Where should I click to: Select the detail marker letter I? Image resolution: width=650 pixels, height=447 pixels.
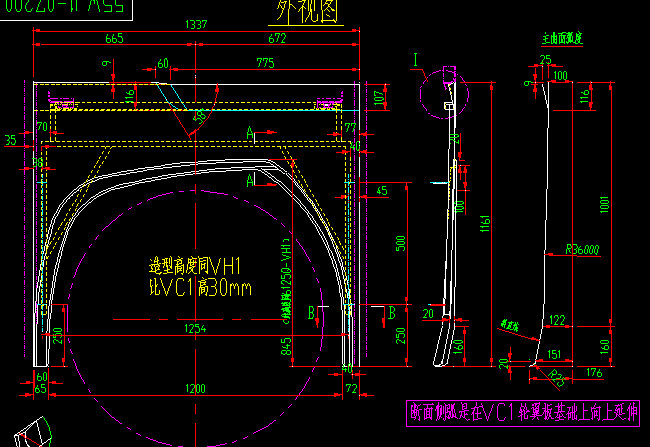coord(414,61)
